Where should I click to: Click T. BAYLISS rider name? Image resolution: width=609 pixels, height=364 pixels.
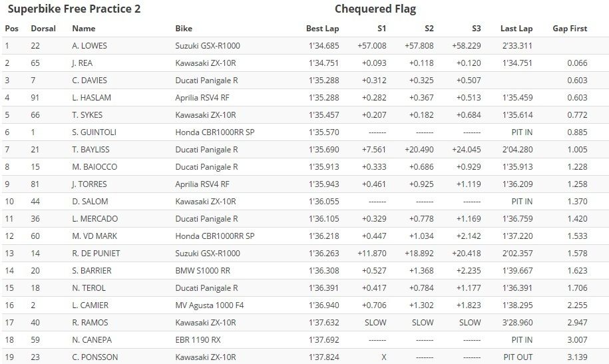tap(91, 150)
